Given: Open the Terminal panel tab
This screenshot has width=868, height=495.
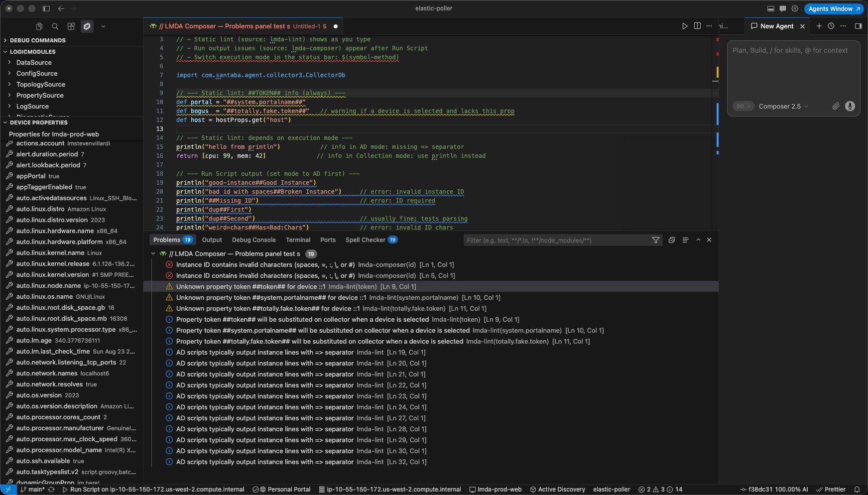Looking at the screenshot, I should coord(298,240).
